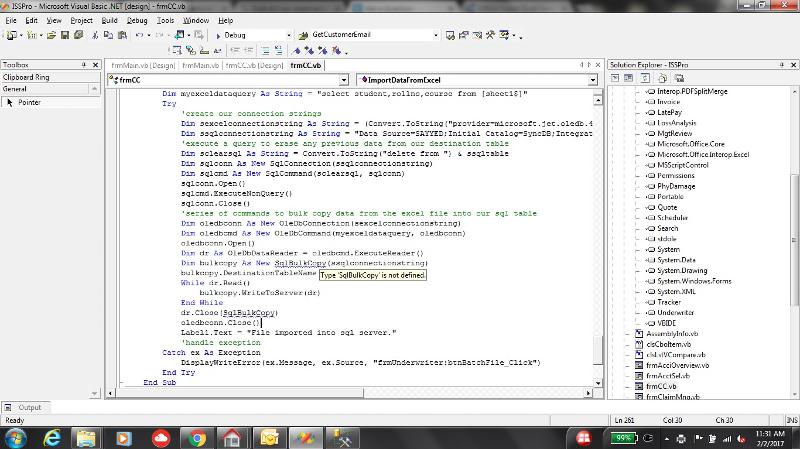Launch Internet Explorer from the taskbar
The height and width of the screenshot is (449, 800).
[x=52, y=438]
